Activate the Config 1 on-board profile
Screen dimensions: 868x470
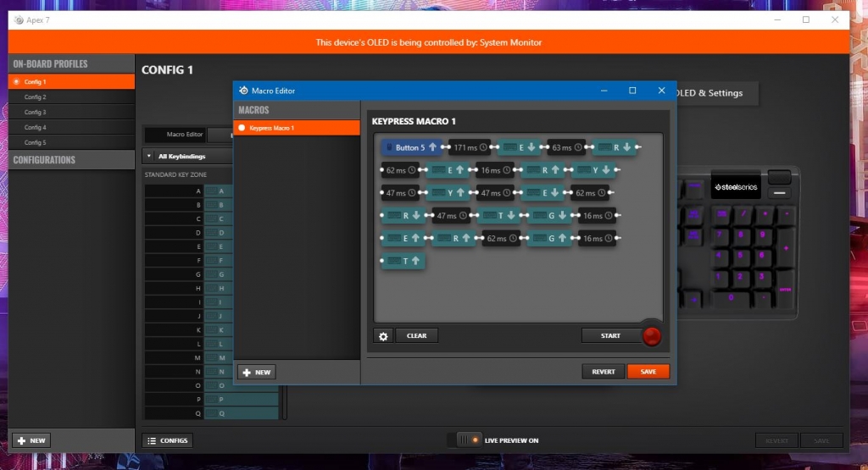point(71,82)
